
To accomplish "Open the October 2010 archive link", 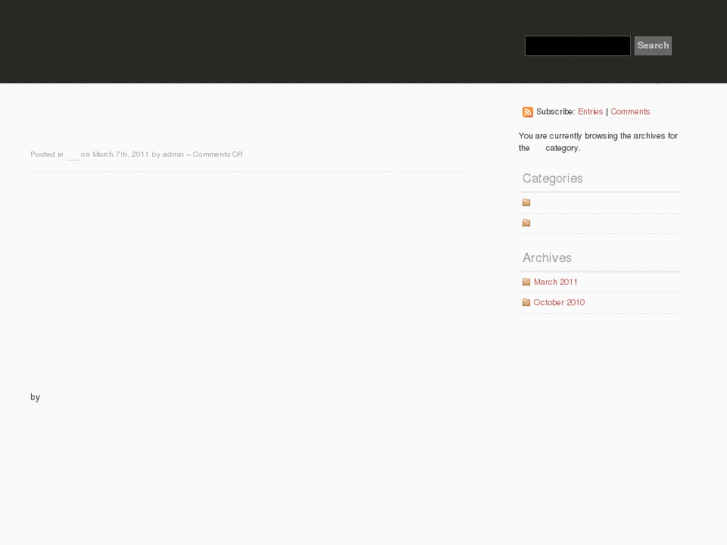I will 559,302.
